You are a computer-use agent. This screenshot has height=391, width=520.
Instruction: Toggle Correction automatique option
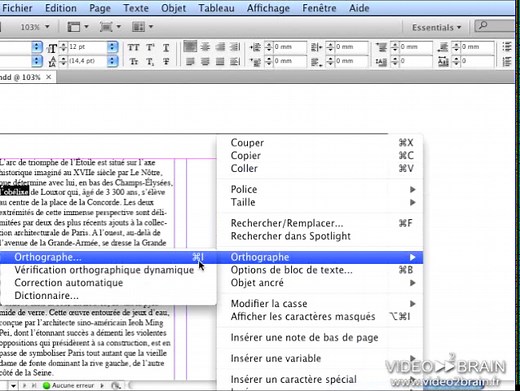coord(69,283)
